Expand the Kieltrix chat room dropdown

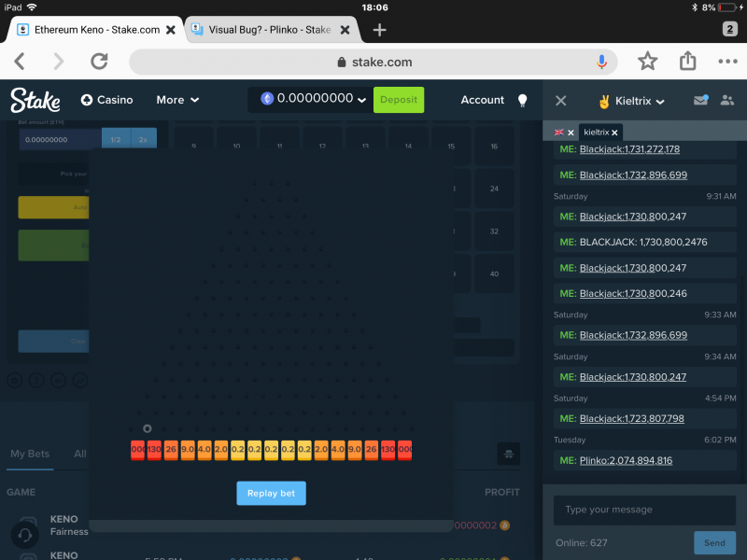(632, 101)
